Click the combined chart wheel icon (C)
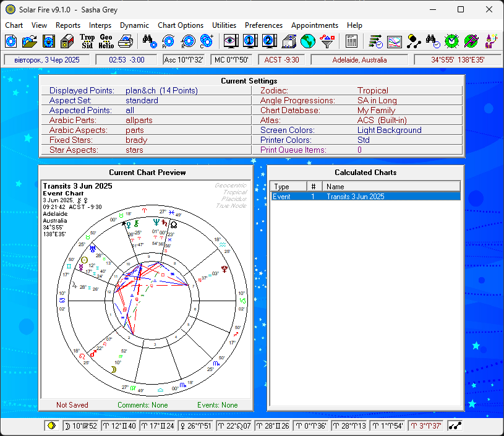Viewport: 504px width, 436px height. 207,41
